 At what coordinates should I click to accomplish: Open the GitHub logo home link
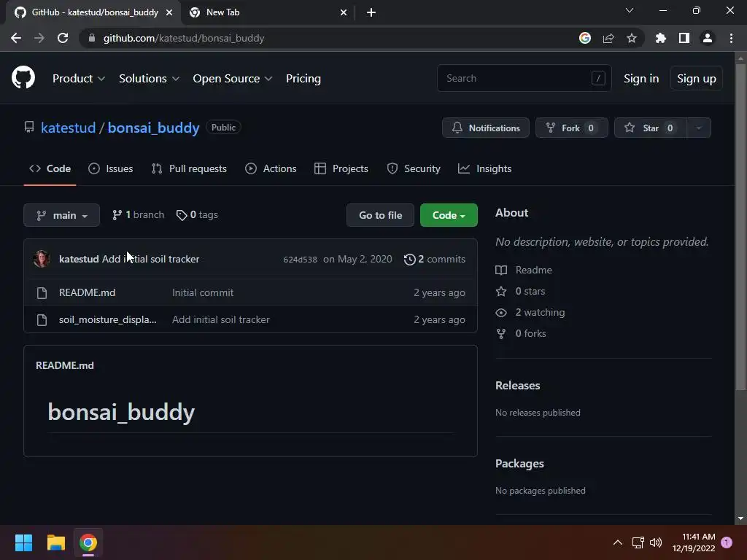click(x=23, y=77)
